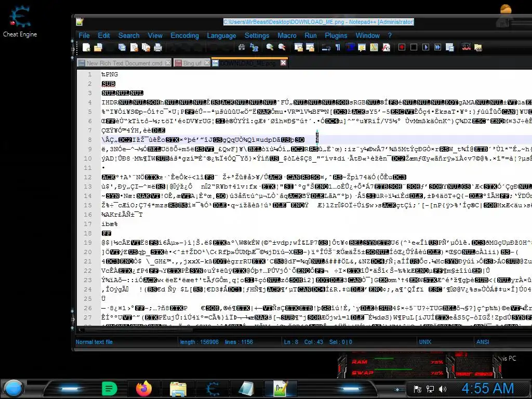The width and height of the screenshot is (532, 399).
Task: Toggle Show All Characters pilcrow icon
Action: pyautogui.click(x=338, y=47)
